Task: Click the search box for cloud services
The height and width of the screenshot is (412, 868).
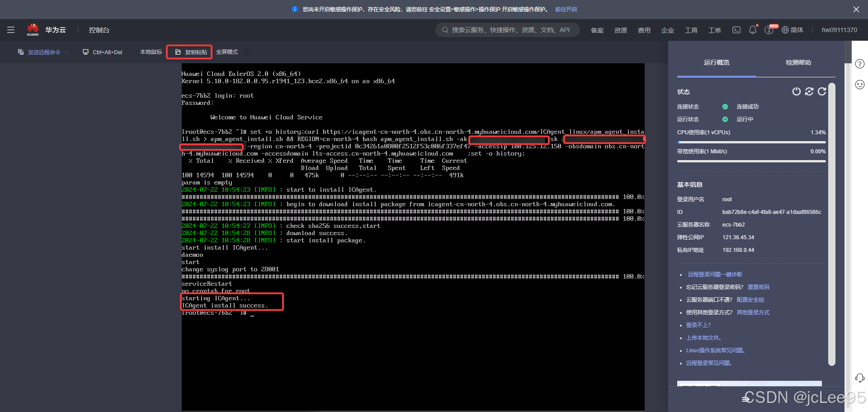Action: point(507,30)
